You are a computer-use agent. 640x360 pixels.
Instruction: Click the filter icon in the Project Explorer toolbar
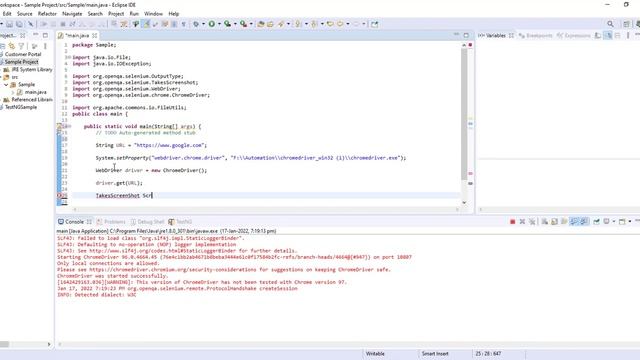coord(21,46)
